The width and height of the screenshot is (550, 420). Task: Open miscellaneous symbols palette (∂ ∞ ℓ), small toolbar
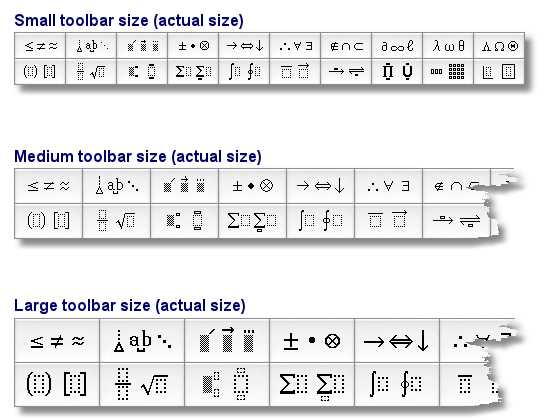tap(397, 46)
